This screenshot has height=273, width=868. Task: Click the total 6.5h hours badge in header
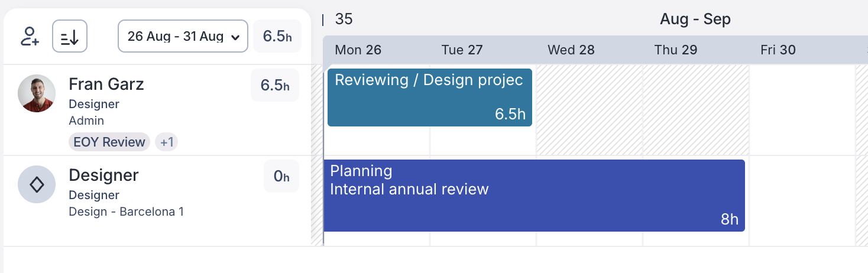tap(277, 37)
